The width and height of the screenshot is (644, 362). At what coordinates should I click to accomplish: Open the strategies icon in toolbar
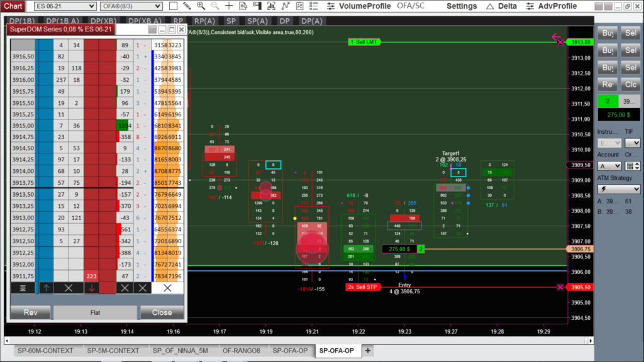click(x=299, y=6)
